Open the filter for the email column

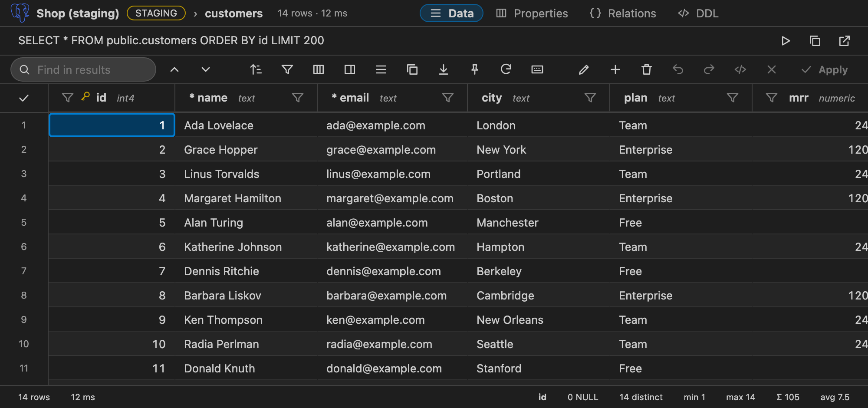[448, 98]
